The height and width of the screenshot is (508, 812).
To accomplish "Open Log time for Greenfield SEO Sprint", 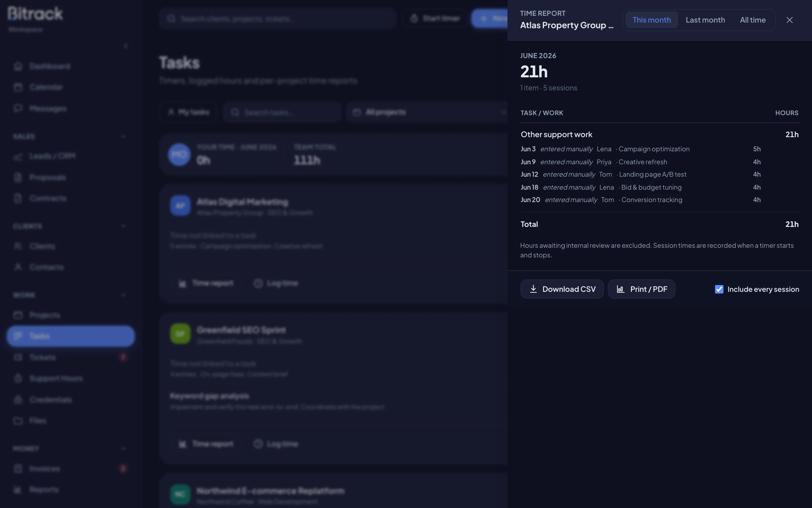I will point(276,444).
